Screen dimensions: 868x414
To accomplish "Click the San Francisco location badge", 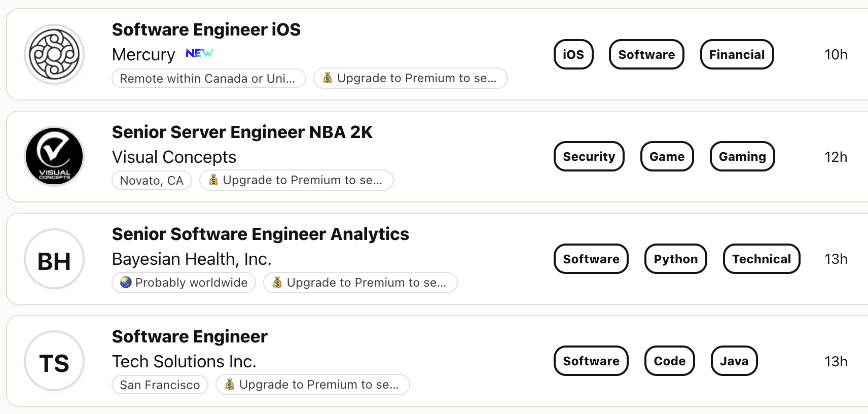I will click(x=160, y=385).
